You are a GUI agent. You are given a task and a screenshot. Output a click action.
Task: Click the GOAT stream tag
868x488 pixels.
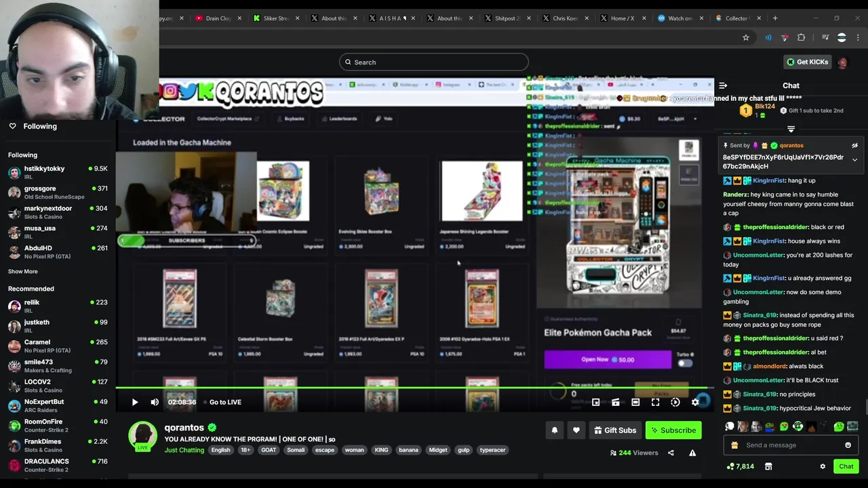click(x=269, y=450)
